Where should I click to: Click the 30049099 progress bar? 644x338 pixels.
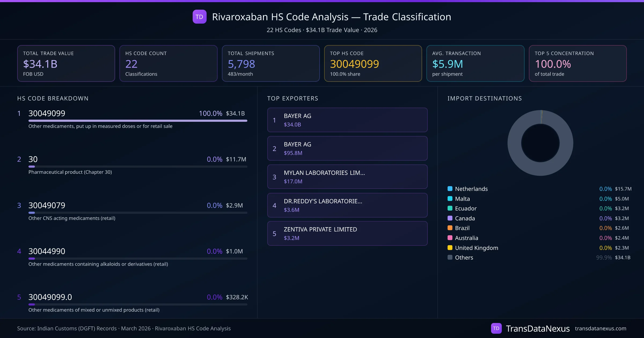point(138,121)
